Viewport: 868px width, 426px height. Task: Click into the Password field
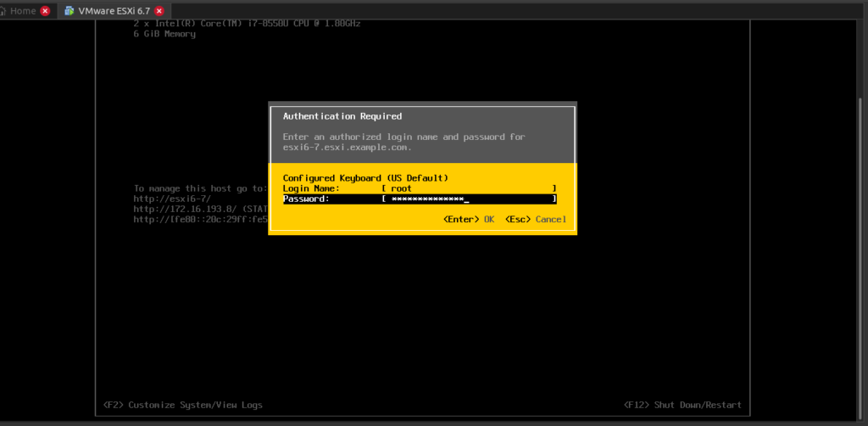(x=469, y=199)
